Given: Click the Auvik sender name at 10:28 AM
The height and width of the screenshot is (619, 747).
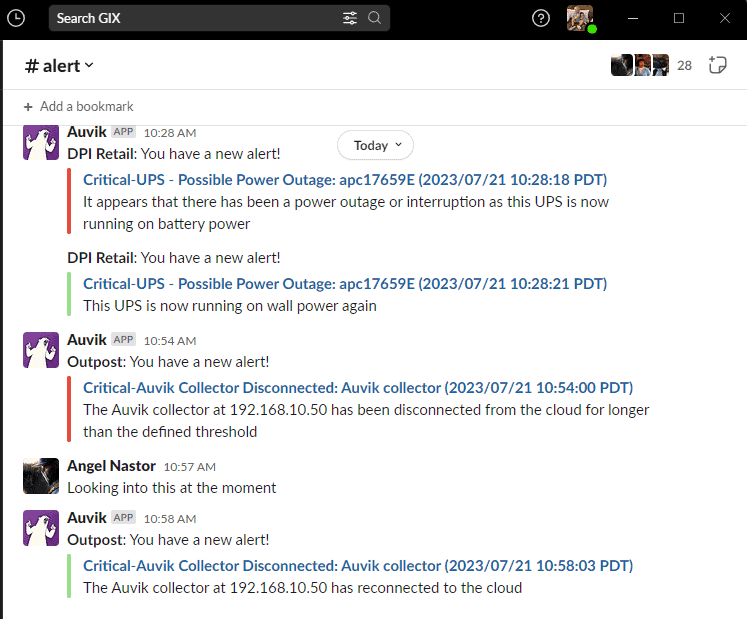Looking at the screenshot, I should coord(87,132).
